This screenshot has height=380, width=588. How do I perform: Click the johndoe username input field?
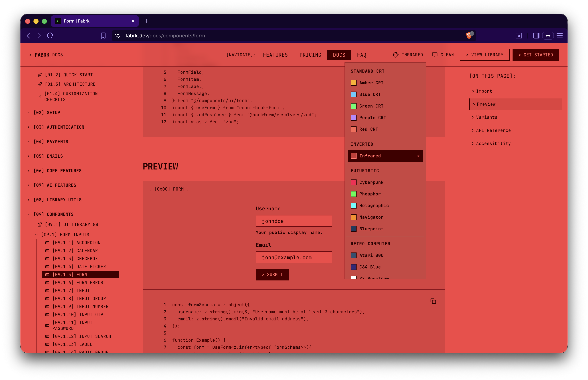(294, 221)
